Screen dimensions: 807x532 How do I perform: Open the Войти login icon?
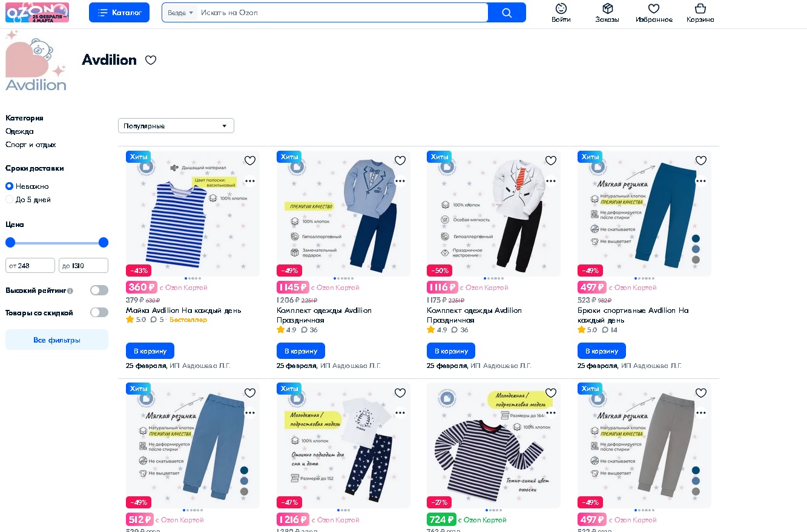(x=561, y=13)
